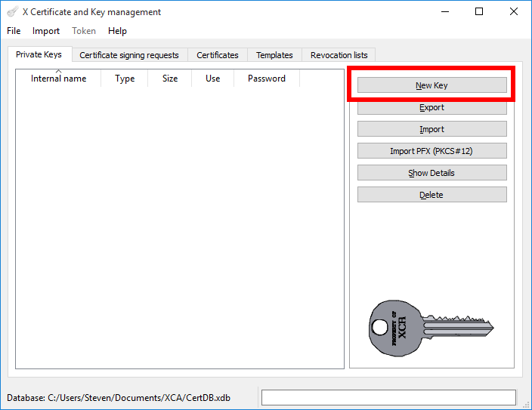Screen dimensions: 532x410
Task: Sort keys by the Type column header
Action: [x=125, y=79]
